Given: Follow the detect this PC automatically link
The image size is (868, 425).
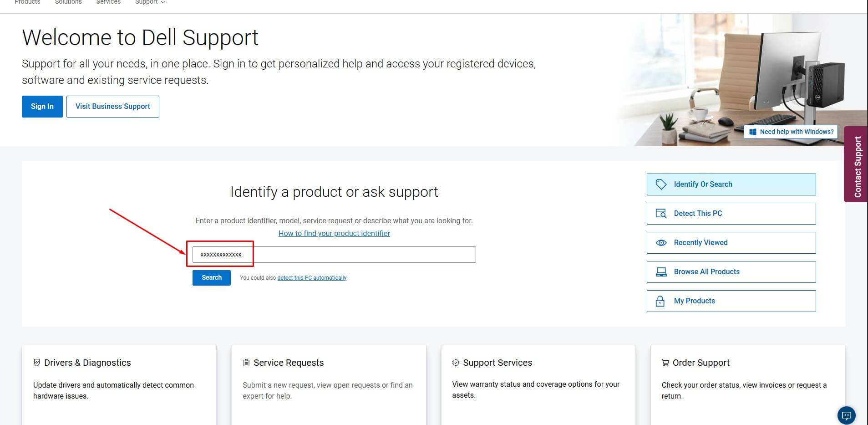Looking at the screenshot, I should [x=312, y=278].
